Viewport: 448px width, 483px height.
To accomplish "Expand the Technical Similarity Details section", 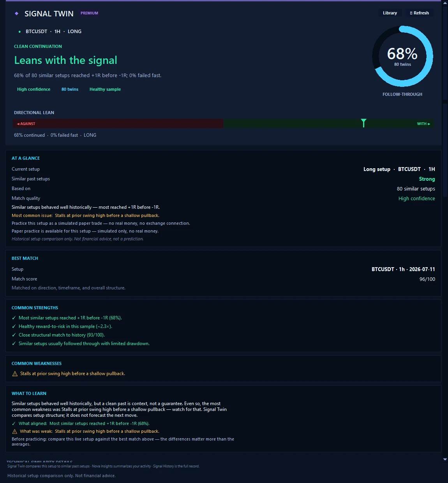I will coord(39,462).
